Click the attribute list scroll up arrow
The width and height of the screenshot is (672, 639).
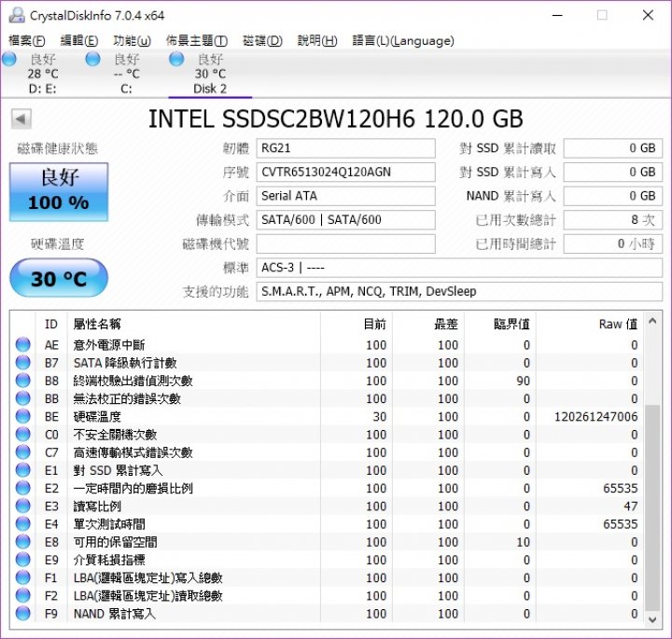[x=652, y=321]
